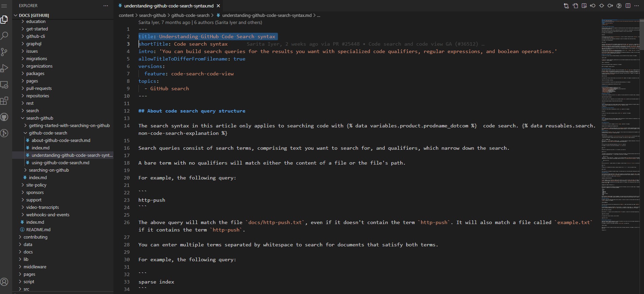Open using-github-code-search.md file
The image size is (644, 294).
pos(60,163)
